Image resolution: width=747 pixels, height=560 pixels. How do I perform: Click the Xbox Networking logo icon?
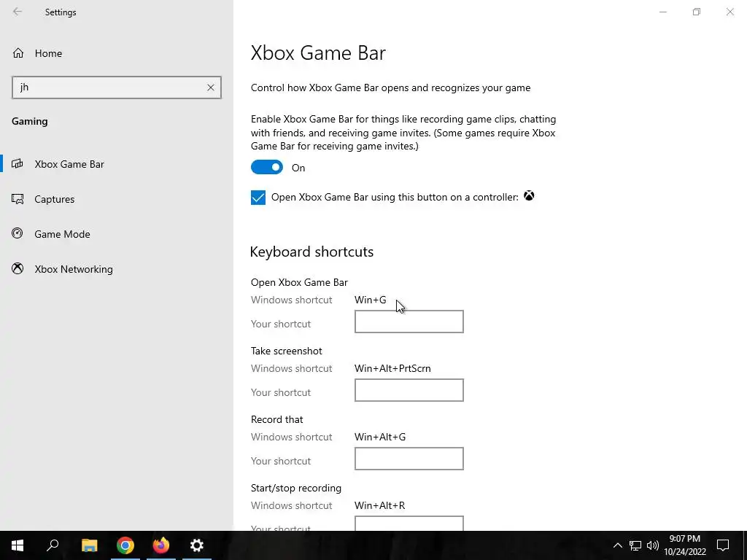click(x=18, y=268)
